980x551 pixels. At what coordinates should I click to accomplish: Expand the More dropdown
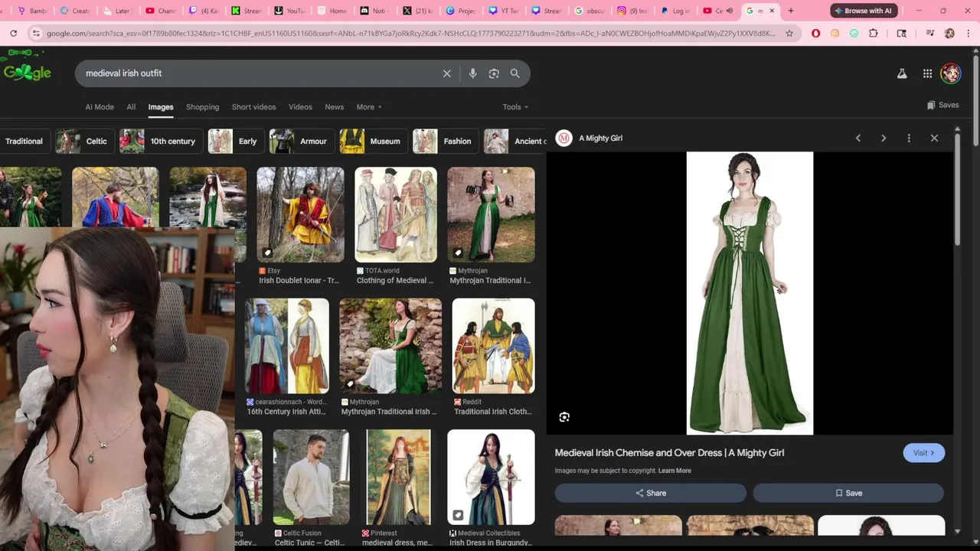click(368, 107)
